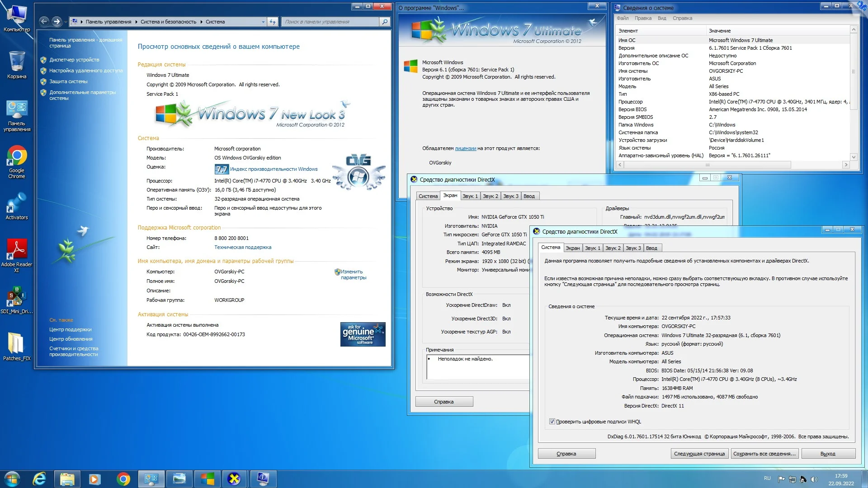Image resolution: width=868 pixels, height=488 pixels.
Task: Toggle the WHQL digital signatures checkbox
Action: (552, 422)
